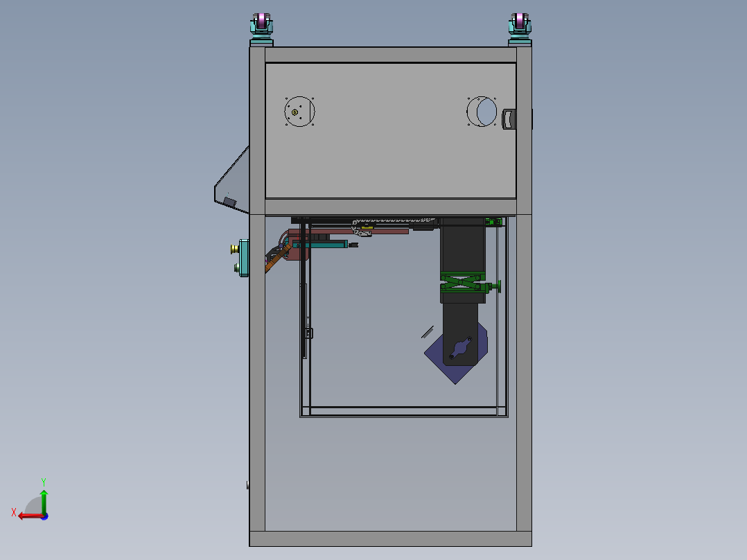The width and height of the screenshot is (747, 560).
Task: Select the right circular vent opening on panel
Action: point(482,112)
